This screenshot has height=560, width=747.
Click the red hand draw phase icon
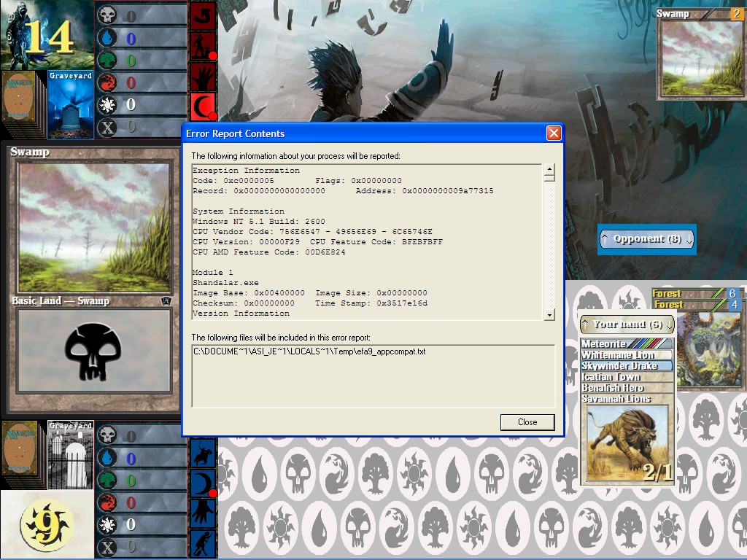[203, 77]
